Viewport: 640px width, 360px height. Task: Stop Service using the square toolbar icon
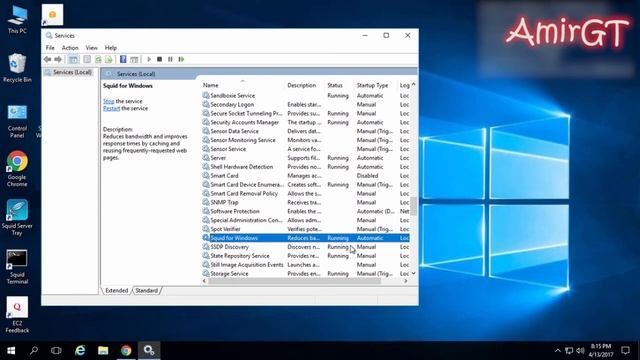(160, 59)
